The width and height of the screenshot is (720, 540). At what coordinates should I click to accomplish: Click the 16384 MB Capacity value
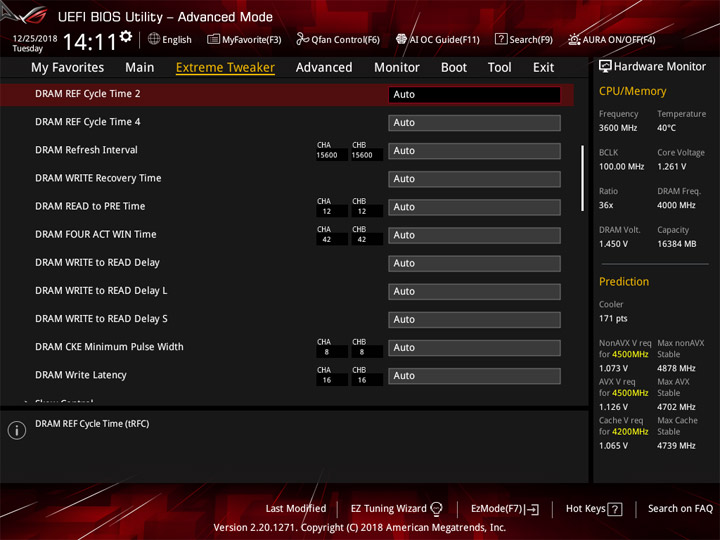(676, 244)
